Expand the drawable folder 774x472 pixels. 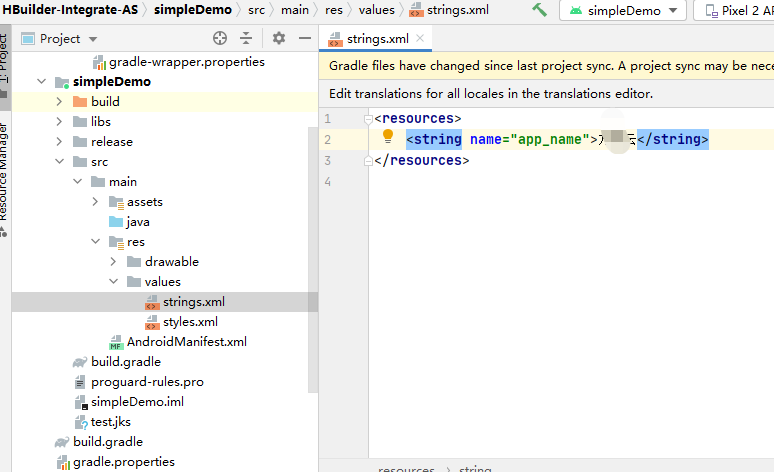coord(113,262)
